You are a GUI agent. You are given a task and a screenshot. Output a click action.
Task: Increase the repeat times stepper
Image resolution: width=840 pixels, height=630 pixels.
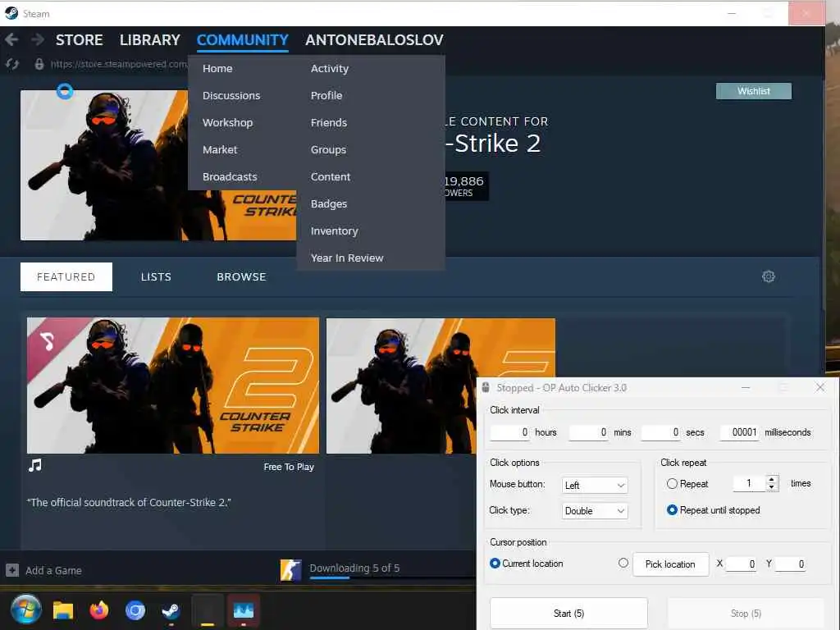pyautogui.click(x=771, y=479)
